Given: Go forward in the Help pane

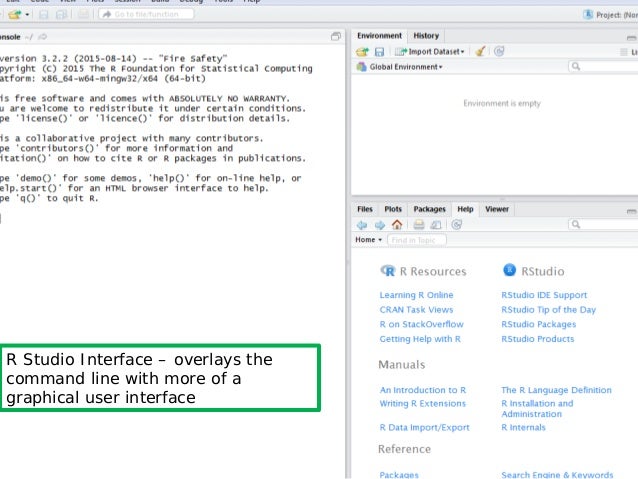Looking at the screenshot, I should coord(380,225).
